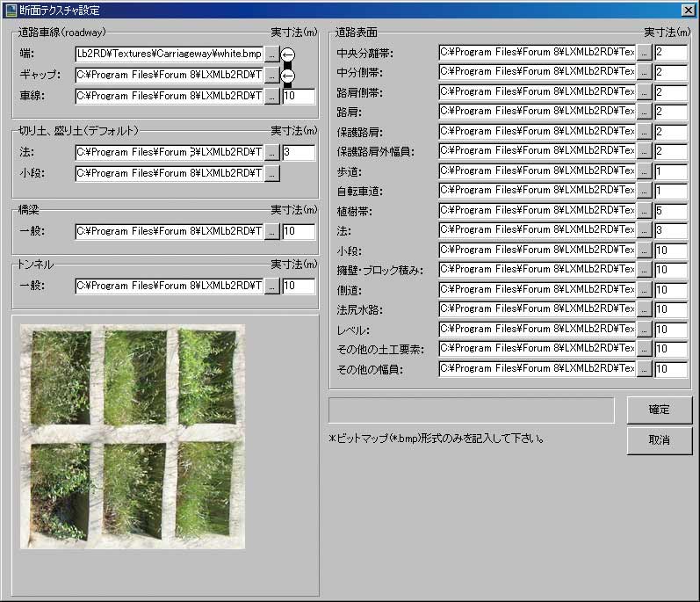Click 橋梁 一般 real size field
This screenshot has width=700, height=602.
coord(299,231)
